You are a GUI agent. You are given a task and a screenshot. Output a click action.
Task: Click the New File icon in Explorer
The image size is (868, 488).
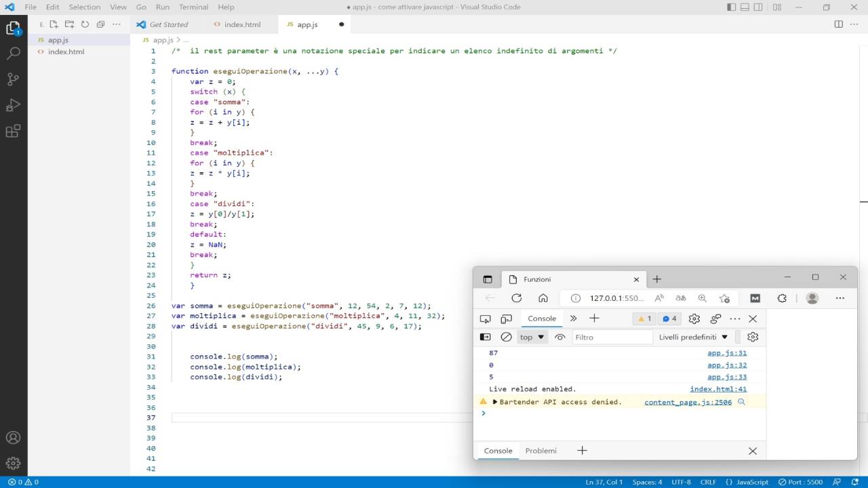coord(54,24)
